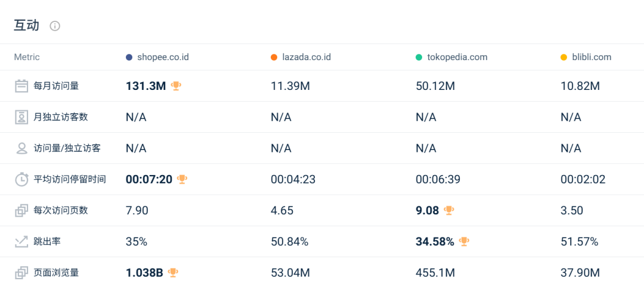Open the shopee.co.id column header
Viewport: 644px width, 284px height.
tap(163, 57)
